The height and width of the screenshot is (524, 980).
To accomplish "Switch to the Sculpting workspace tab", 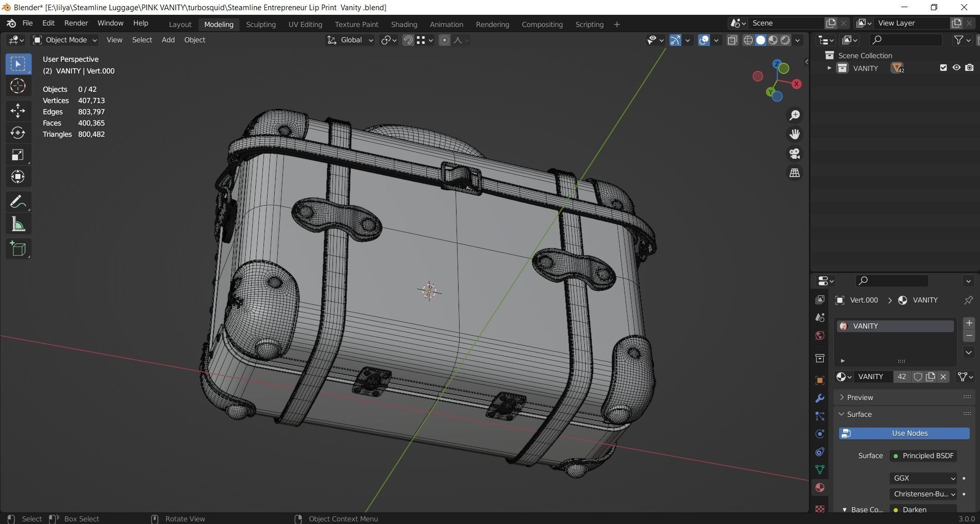I will click(x=260, y=24).
